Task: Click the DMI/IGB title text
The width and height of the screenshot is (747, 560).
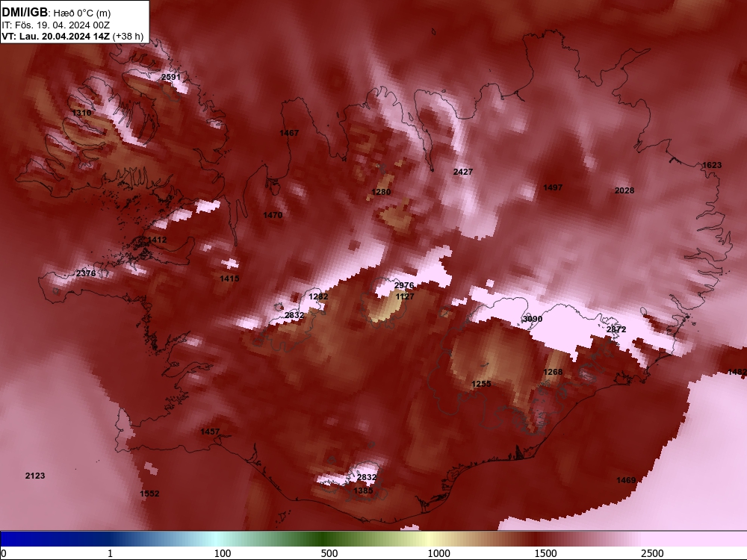Action: pos(25,13)
